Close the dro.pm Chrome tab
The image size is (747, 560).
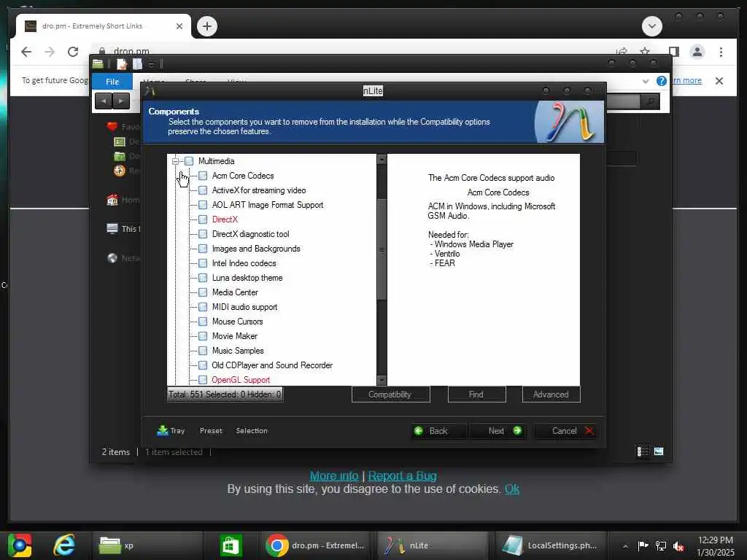click(x=179, y=26)
